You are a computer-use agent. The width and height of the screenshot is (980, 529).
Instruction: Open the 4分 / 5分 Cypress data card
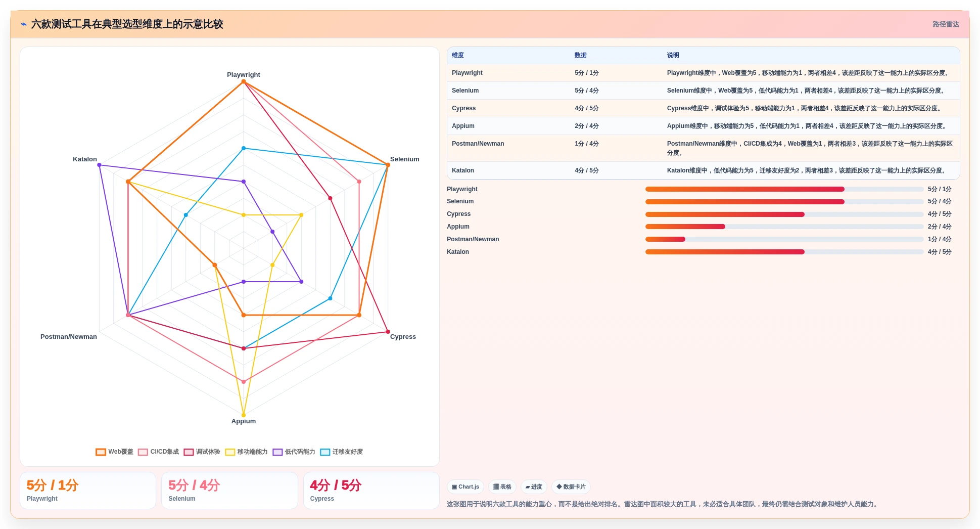[371, 491]
